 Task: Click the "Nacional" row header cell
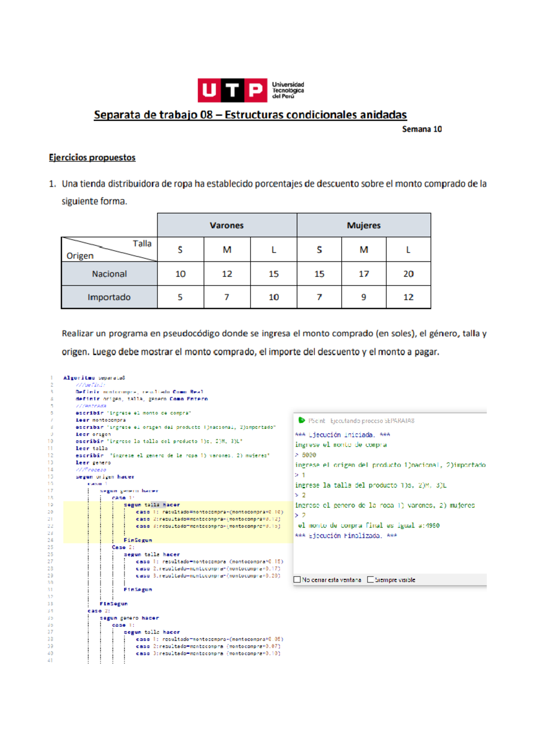click(109, 274)
